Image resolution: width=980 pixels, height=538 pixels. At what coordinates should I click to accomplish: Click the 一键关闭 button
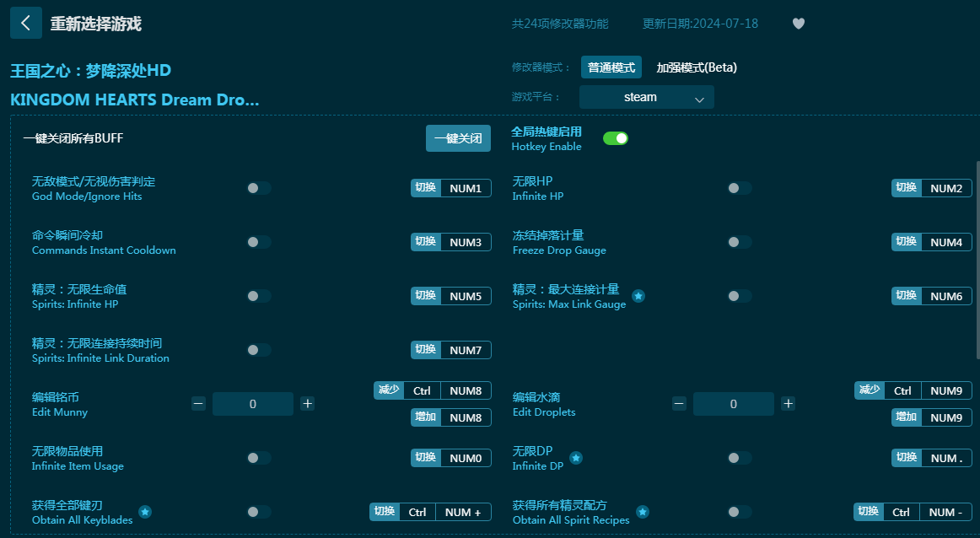pyautogui.click(x=458, y=138)
